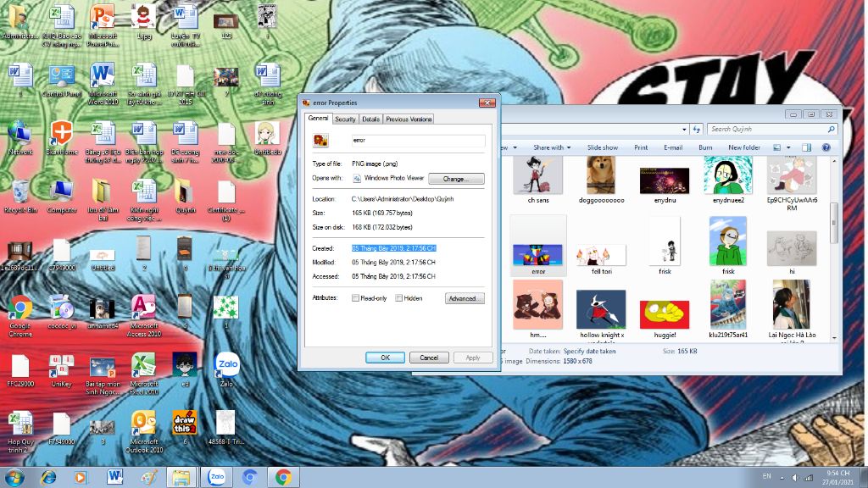Image resolution: width=868 pixels, height=488 pixels.
Task: Select the Google Chrome desktop shortcut
Action: (20, 316)
